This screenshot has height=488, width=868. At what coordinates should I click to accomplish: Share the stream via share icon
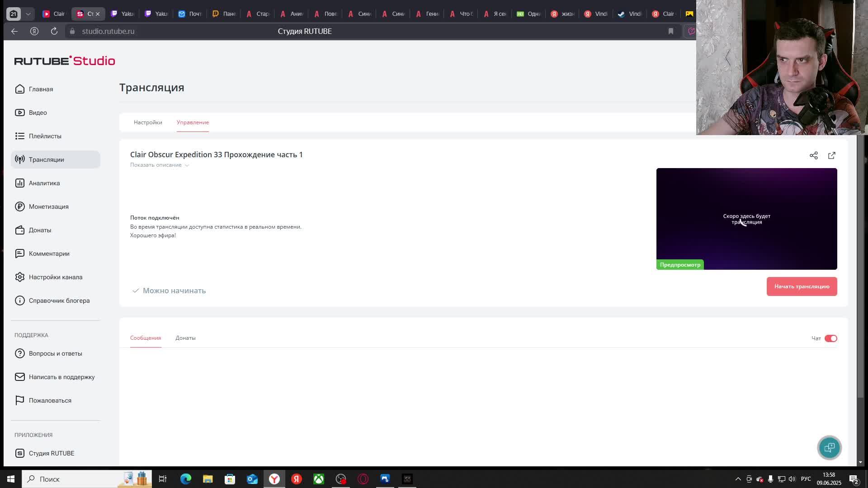[x=814, y=155]
